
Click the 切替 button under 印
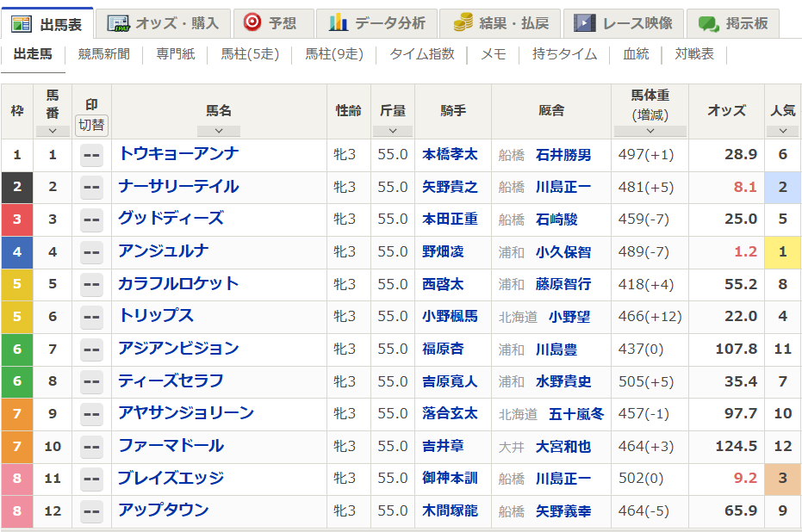[x=91, y=125]
